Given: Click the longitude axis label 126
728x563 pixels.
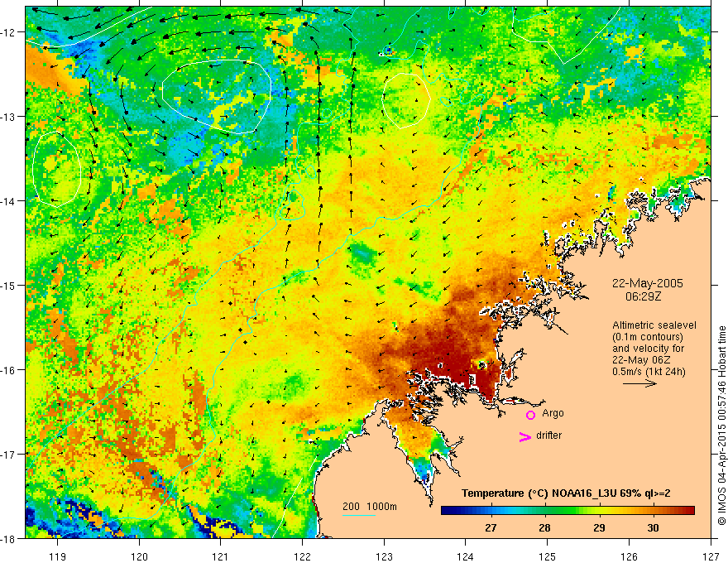Looking at the screenshot, I should pos(629,556).
